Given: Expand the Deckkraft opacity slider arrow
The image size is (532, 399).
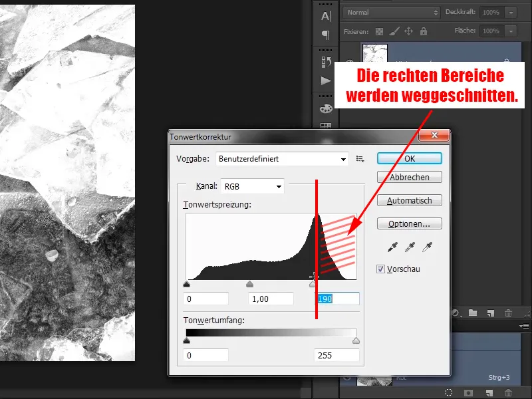Looking at the screenshot, I should coord(511,13).
